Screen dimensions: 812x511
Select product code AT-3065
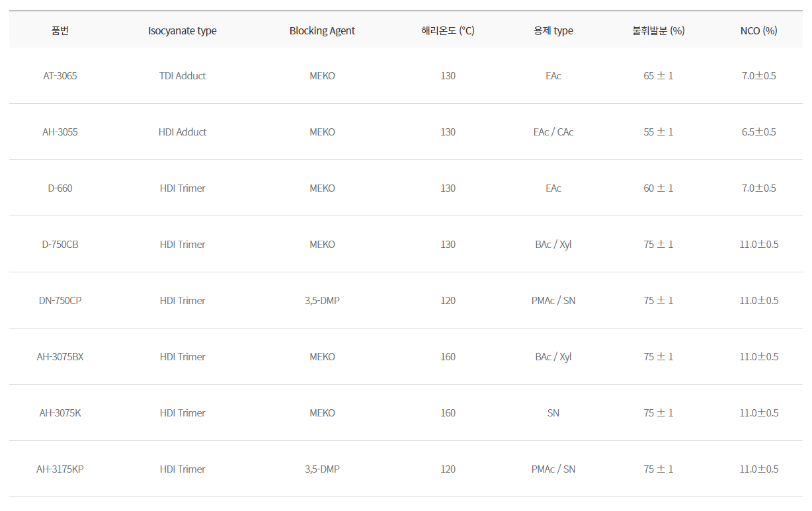pos(60,75)
